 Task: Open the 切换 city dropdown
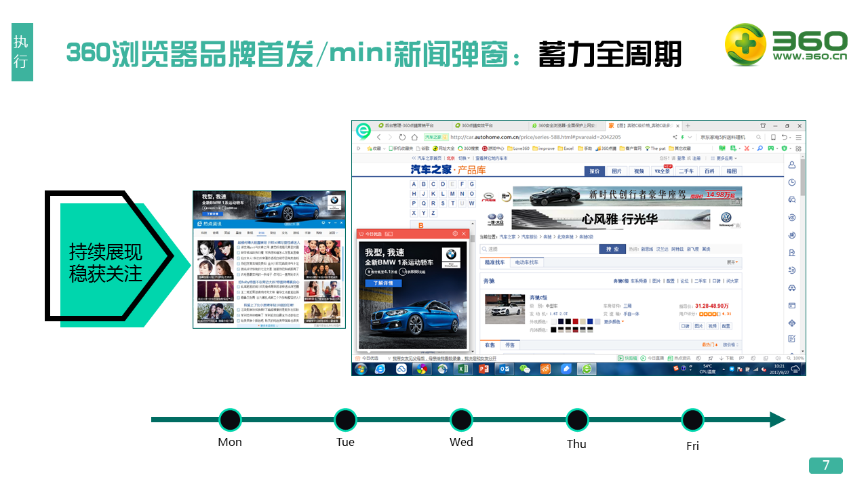pyautogui.click(x=465, y=158)
